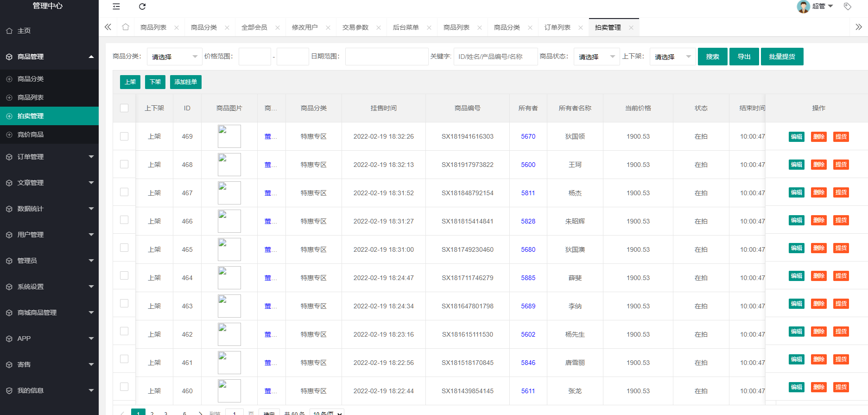The width and height of the screenshot is (868, 415).
Task: Open the 商品状态 dropdown
Action: pos(596,57)
